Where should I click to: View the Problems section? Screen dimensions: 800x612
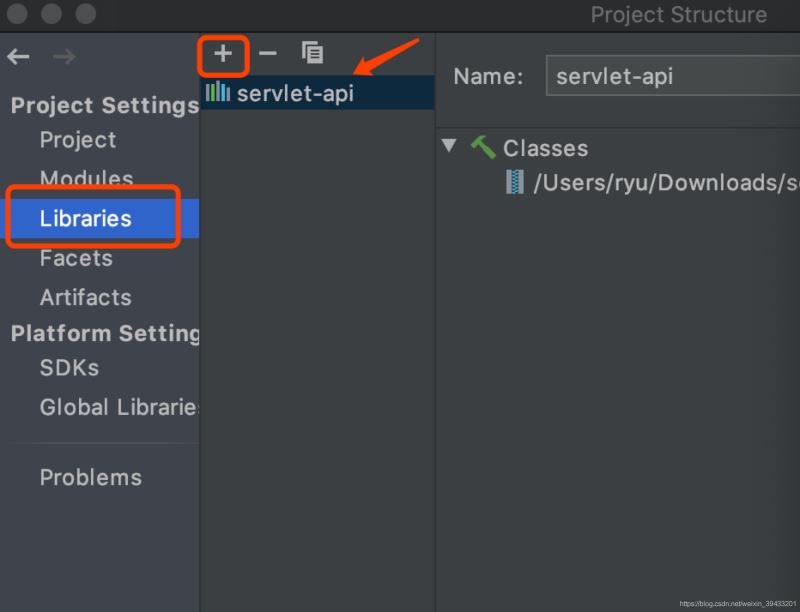tap(91, 477)
